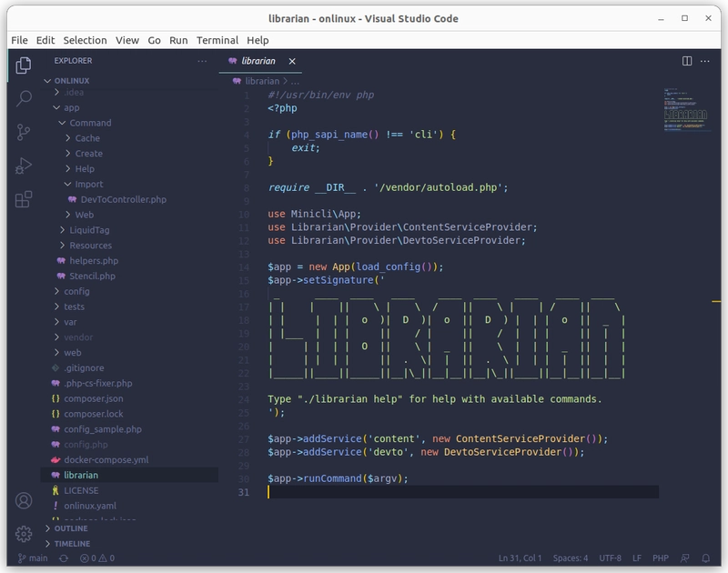This screenshot has height=573, width=728.
Task: Expand the vendor folder
Action: pos(78,337)
